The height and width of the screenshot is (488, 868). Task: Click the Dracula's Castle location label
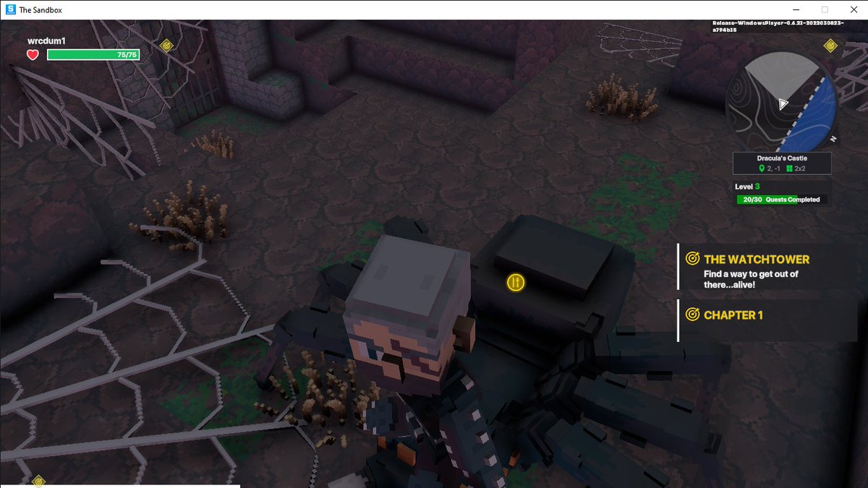tap(781, 158)
